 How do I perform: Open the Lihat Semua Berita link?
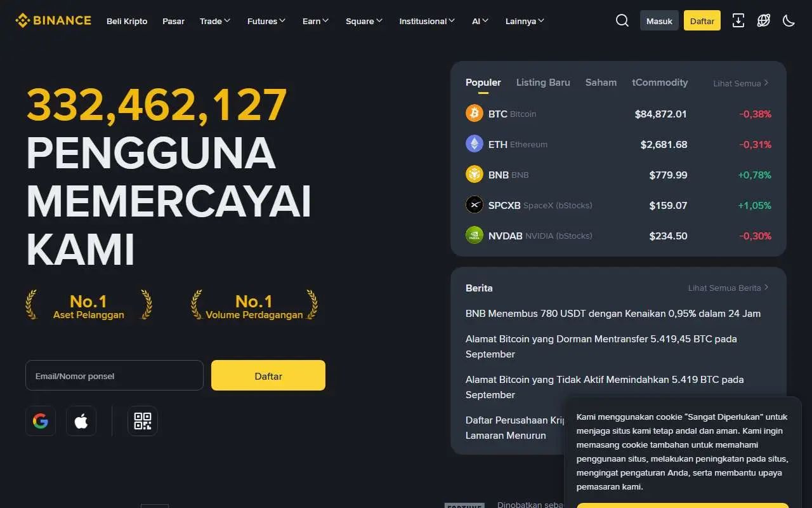point(728,288)
